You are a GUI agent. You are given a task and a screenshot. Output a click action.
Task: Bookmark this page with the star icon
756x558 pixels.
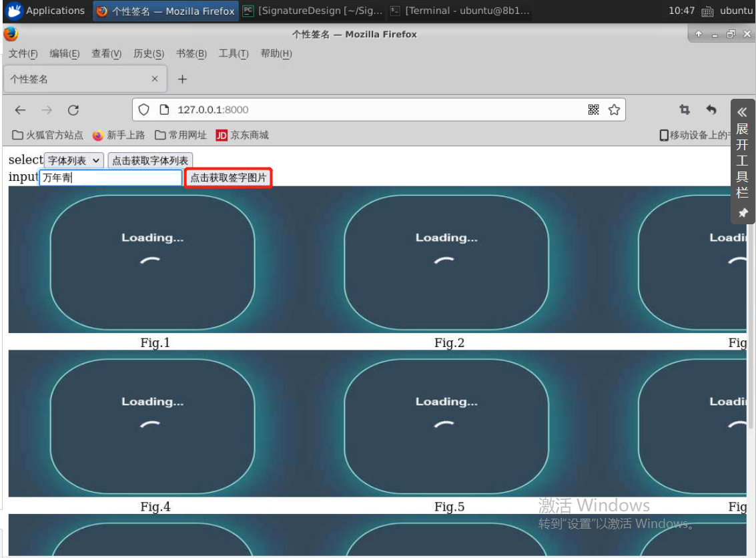(x=614, y=110)
